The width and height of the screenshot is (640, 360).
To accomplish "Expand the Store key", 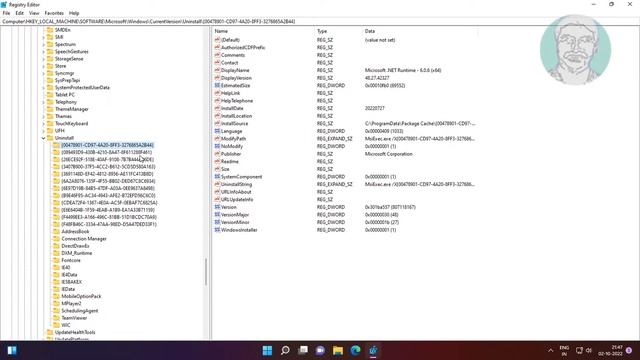I will [43, 66].
